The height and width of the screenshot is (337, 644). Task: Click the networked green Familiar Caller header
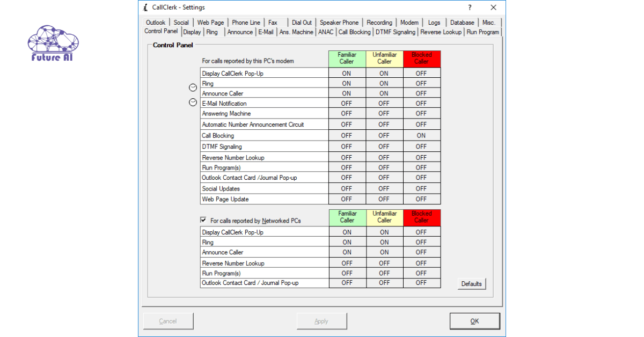[x=347, y=217]
